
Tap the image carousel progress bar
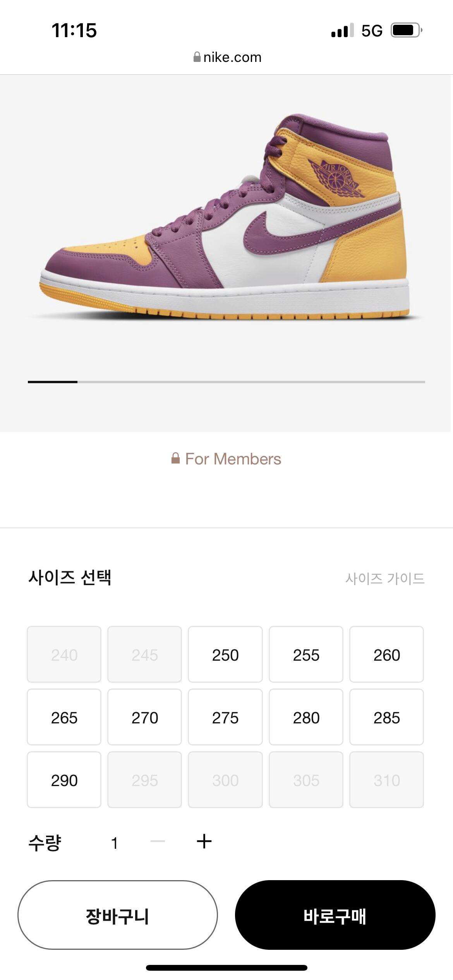226,382
